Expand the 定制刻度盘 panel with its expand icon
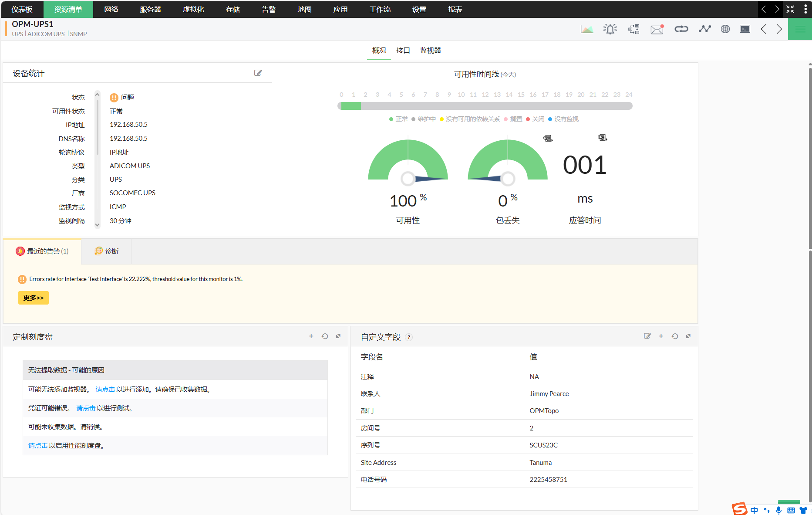Image resolution: width=812 pixels, height=515 pixels. (x=338, y=336)
